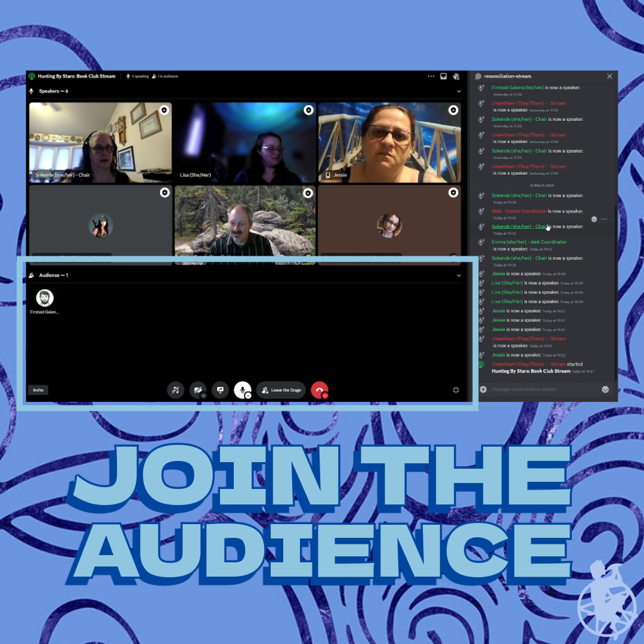Toggle the microphone mute button
The width and height of the screenshot is (644, 644).
(x=241, y=389)
